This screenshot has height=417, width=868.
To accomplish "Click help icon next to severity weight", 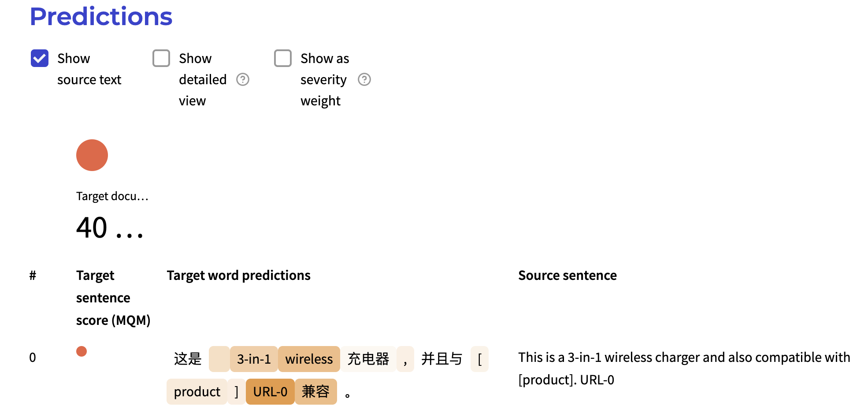I will [x=364, y=79].
